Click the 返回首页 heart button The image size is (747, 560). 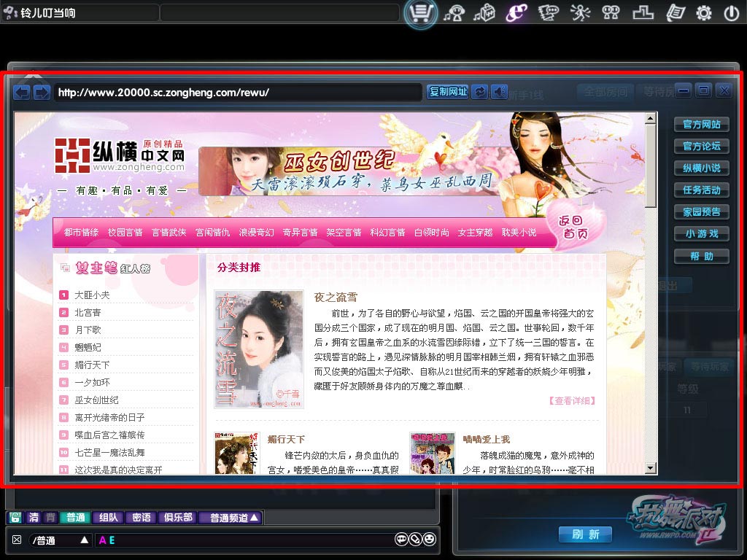click(575, 227)
